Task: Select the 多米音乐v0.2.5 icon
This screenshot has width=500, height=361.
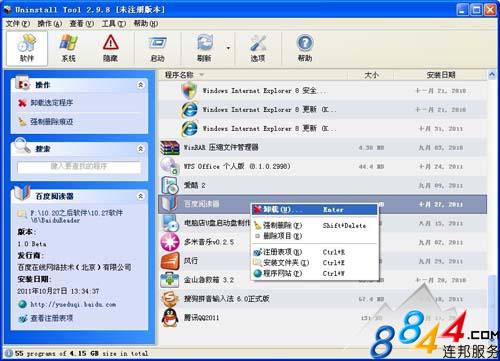Action: (x=169, y=242)
